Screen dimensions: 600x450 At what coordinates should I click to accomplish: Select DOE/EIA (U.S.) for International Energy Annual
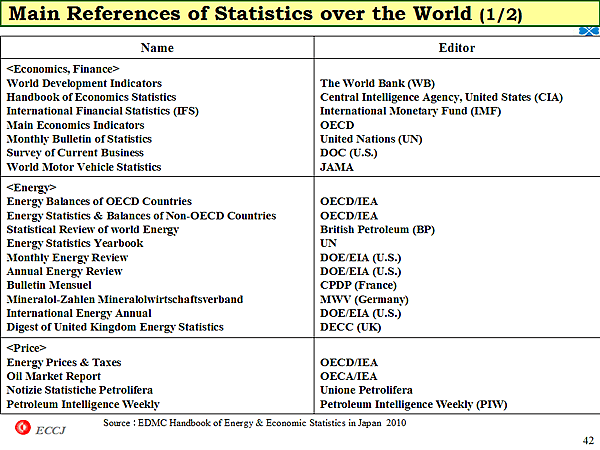[360, 313]
